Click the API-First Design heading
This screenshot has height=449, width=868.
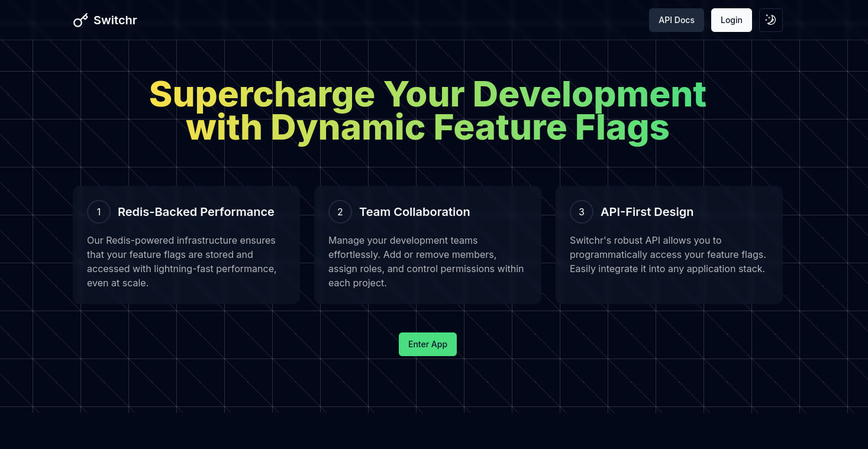pos(647,212)
